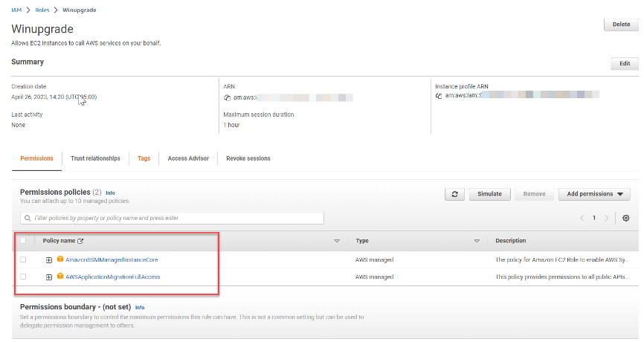Open Trust relationships tab

click(95, 158)
